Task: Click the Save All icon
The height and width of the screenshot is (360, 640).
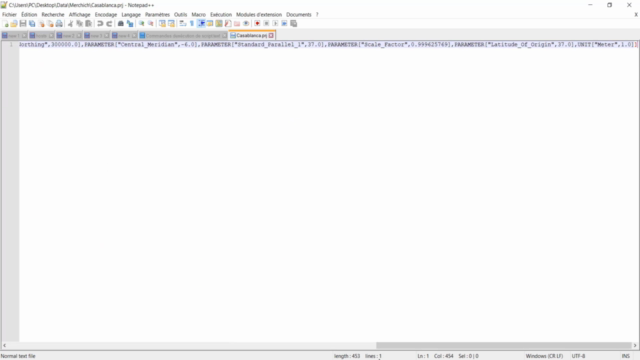Action: [x=32, y=24]
